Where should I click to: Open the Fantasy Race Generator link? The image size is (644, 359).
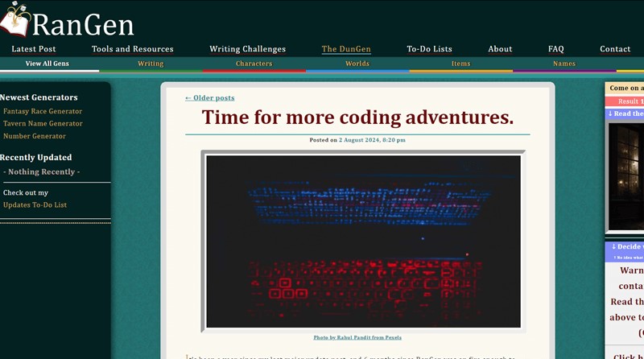[x=43, y=111]
